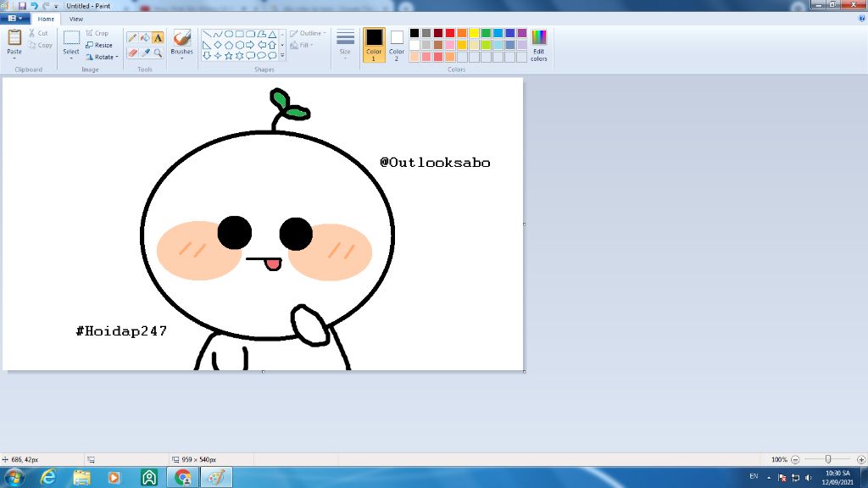Viewport: 868px width, 488px height.
Task: Open the Customize Quick Access Toolbar arrow
Action: click(x=56, y=6)
